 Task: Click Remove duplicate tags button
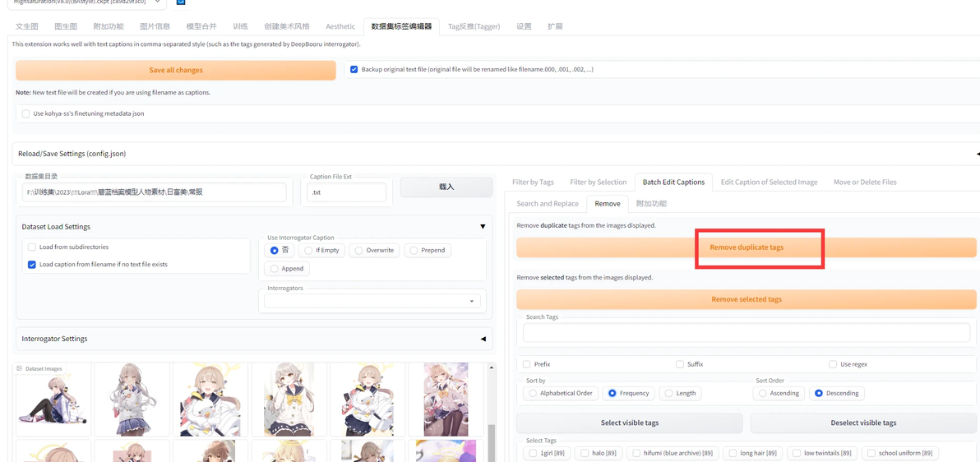(747, 247)
